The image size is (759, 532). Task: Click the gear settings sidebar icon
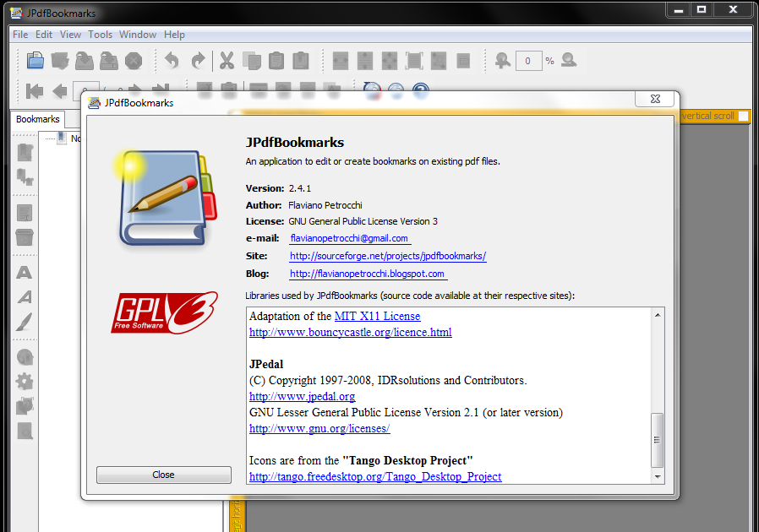(x=25, y=382)
